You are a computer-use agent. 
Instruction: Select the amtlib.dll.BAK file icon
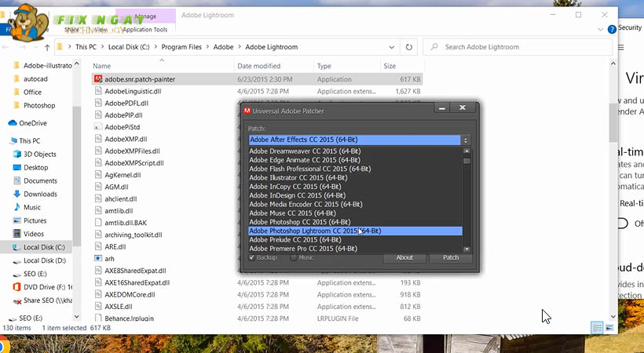coord(98,223)
